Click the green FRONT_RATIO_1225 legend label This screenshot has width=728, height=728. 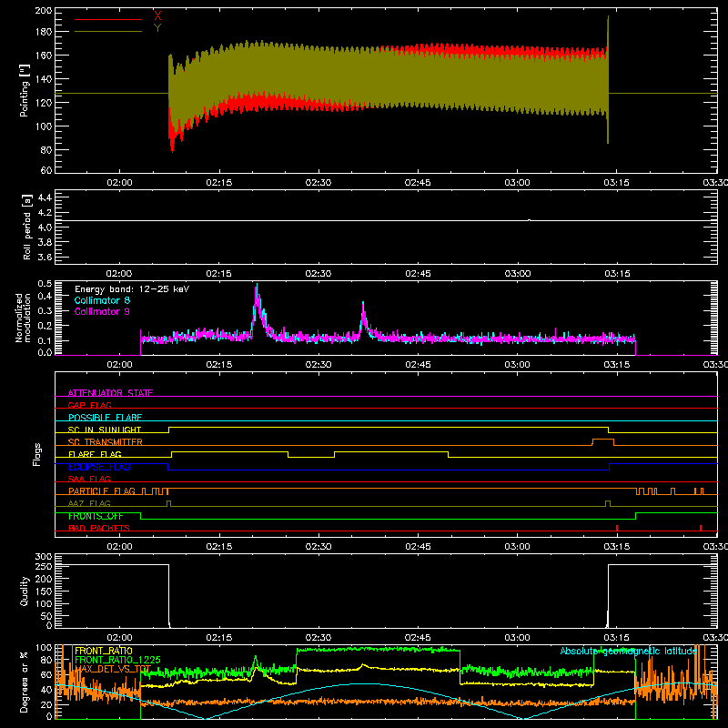point(117,660)
